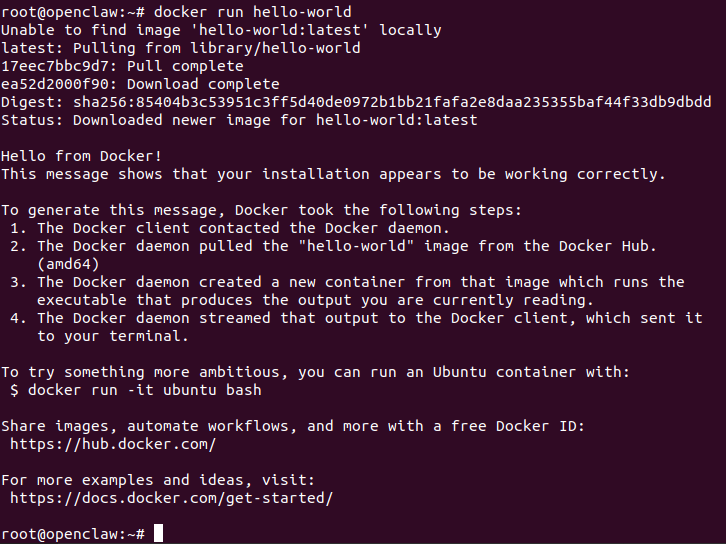Click the 'Status: Downloaded newer image' line
The height and width of the screenshot is (544, 726).
tap(239, 120)
